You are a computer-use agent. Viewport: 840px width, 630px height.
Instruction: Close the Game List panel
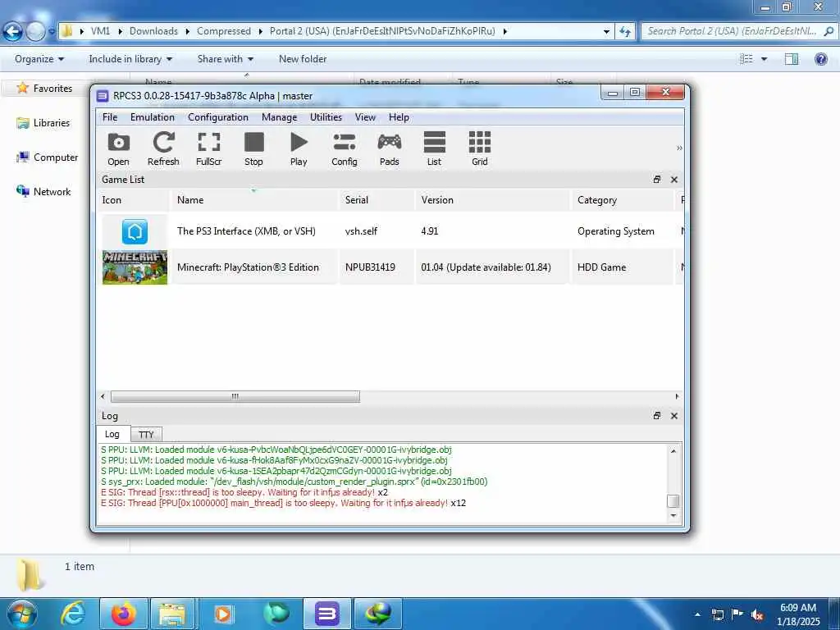(674, 180)
